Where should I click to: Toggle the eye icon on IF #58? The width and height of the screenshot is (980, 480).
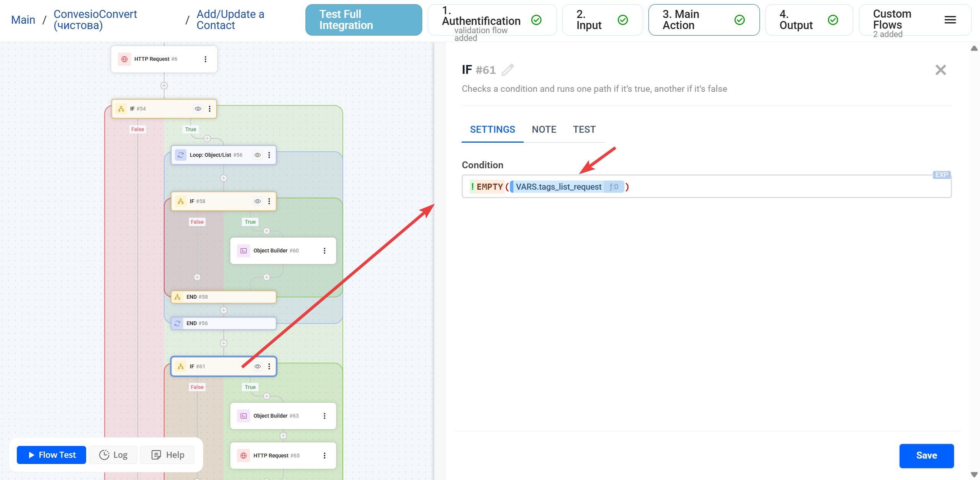[x=258, y=201]
